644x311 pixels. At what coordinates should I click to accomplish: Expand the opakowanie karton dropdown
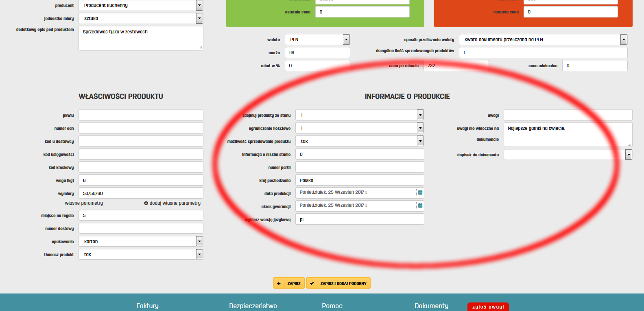199,241
